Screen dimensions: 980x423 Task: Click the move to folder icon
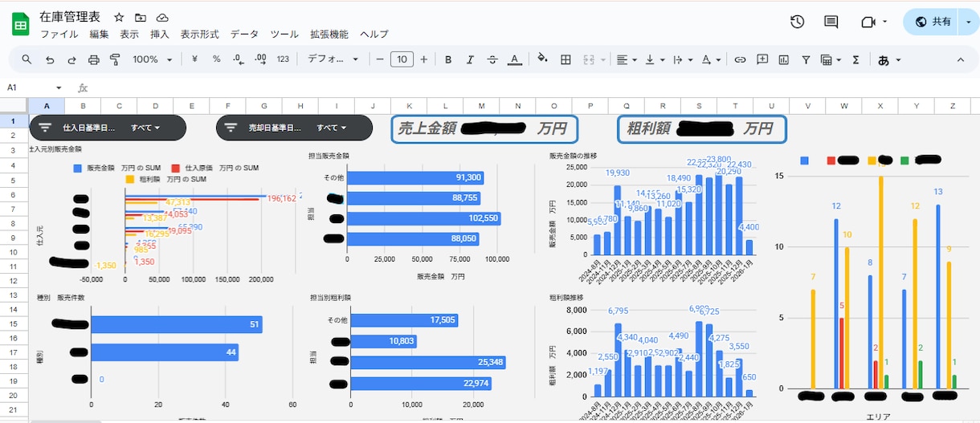[141, 18]
